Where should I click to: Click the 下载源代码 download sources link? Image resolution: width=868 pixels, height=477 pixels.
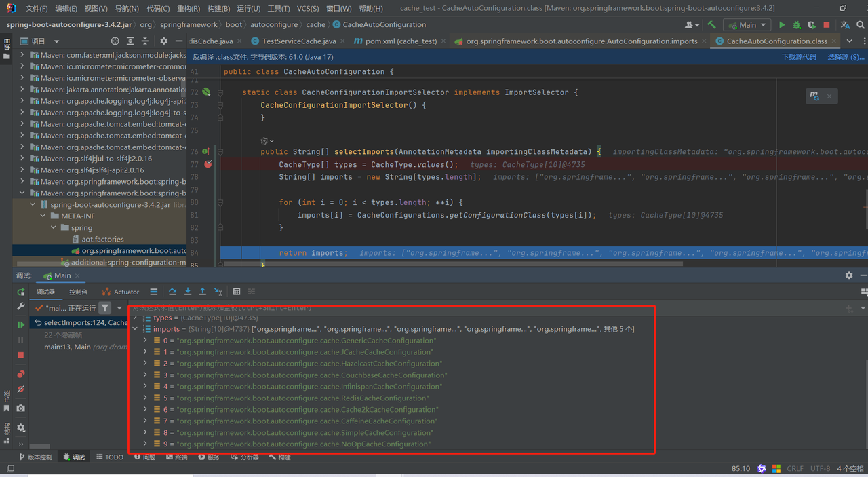pyautogui.click(x=800, y=57)
